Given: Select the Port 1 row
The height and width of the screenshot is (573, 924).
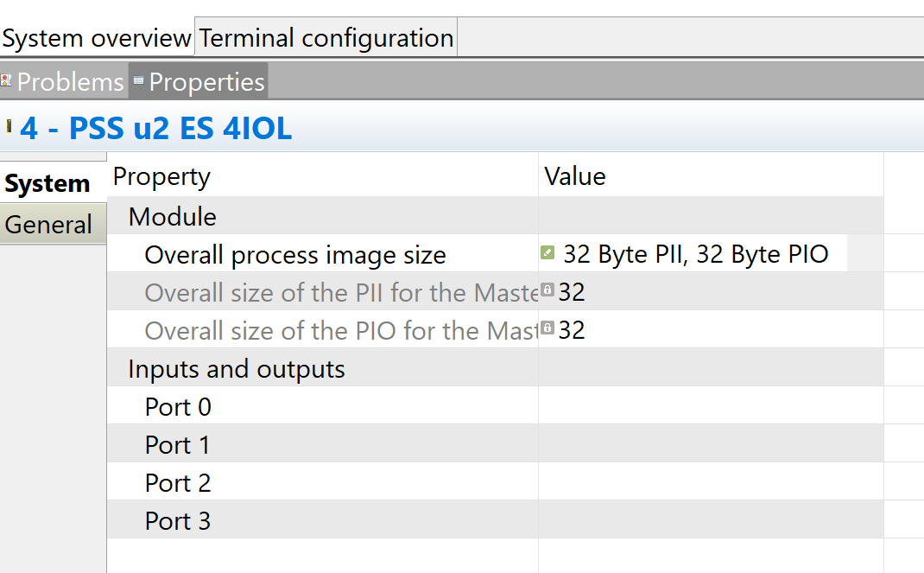Looking at the screenshot, I should coord(495,443).
